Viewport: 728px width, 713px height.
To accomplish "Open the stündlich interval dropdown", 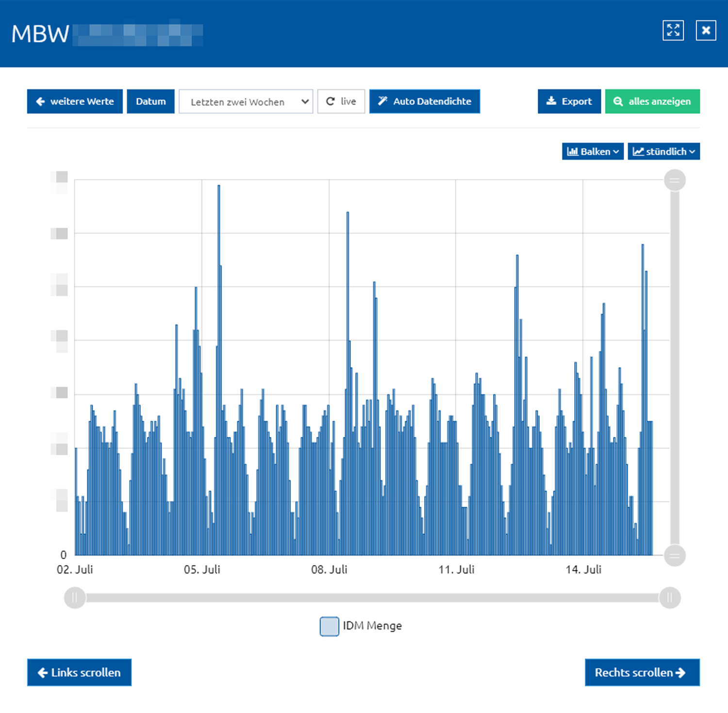I will [663, 151].
